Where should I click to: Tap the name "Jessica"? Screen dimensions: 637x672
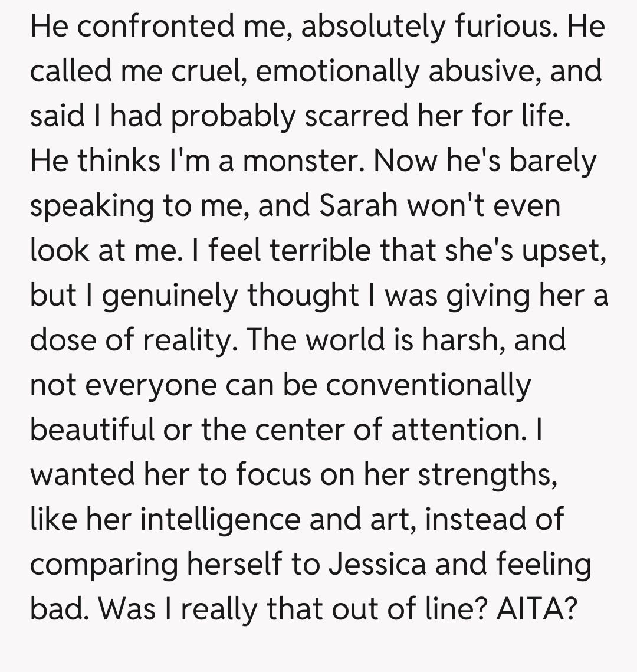377,565
